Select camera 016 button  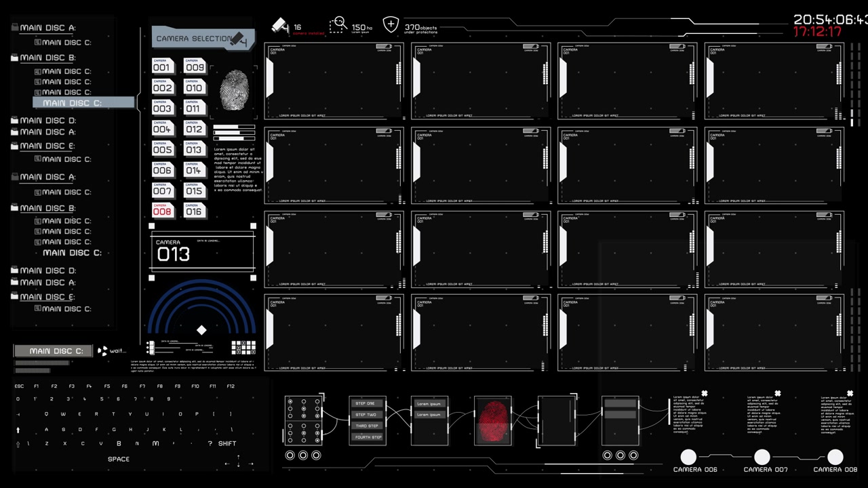[x=195, y=210]
